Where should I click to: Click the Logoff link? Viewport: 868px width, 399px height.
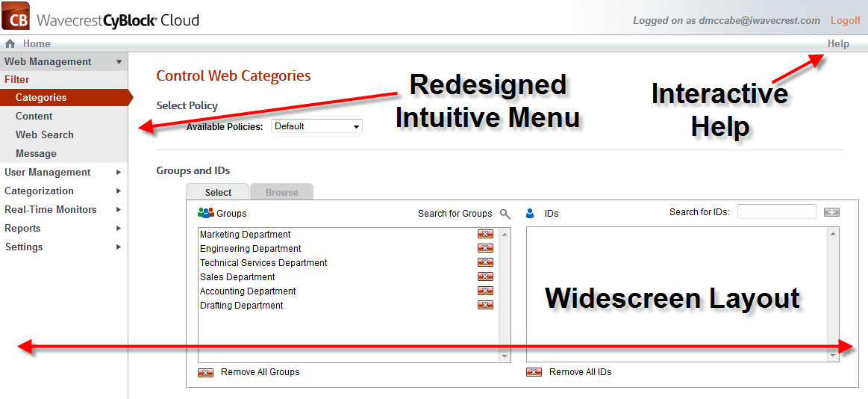[846, 20]
